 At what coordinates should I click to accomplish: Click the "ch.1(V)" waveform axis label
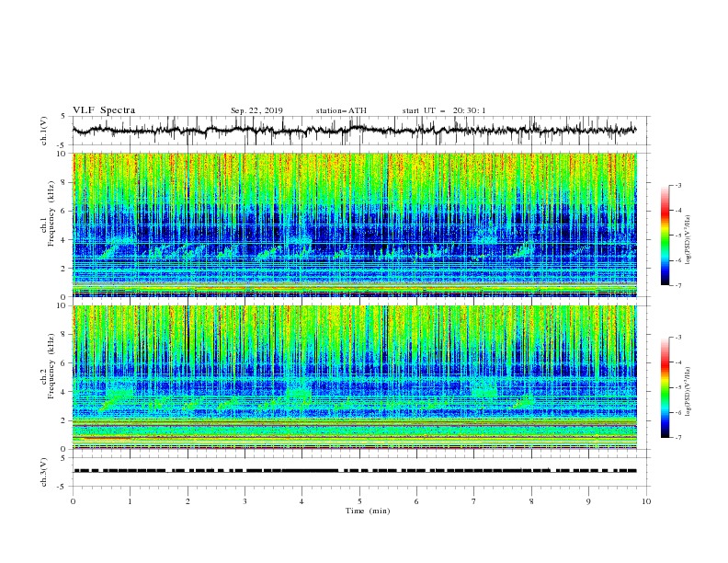(x=44, y=131)
